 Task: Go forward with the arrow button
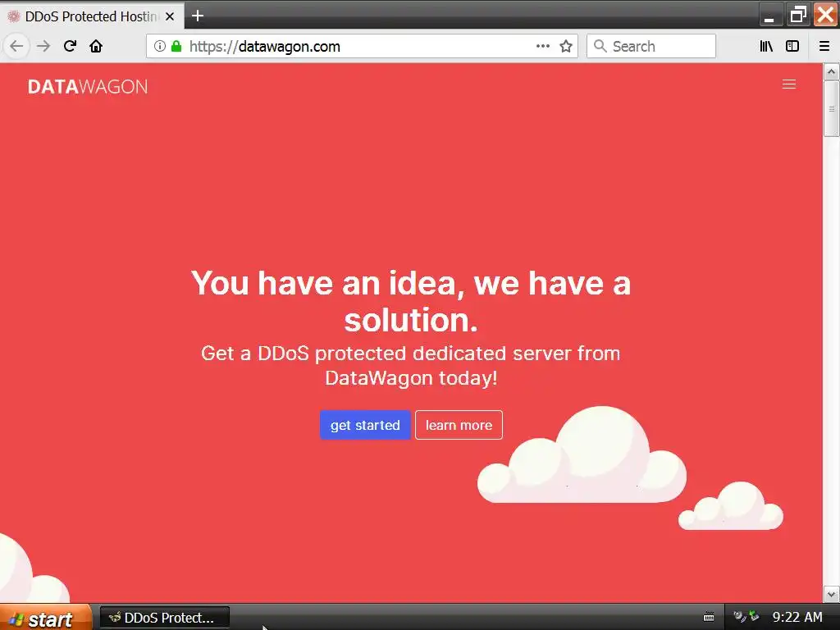tap(43, 46)
